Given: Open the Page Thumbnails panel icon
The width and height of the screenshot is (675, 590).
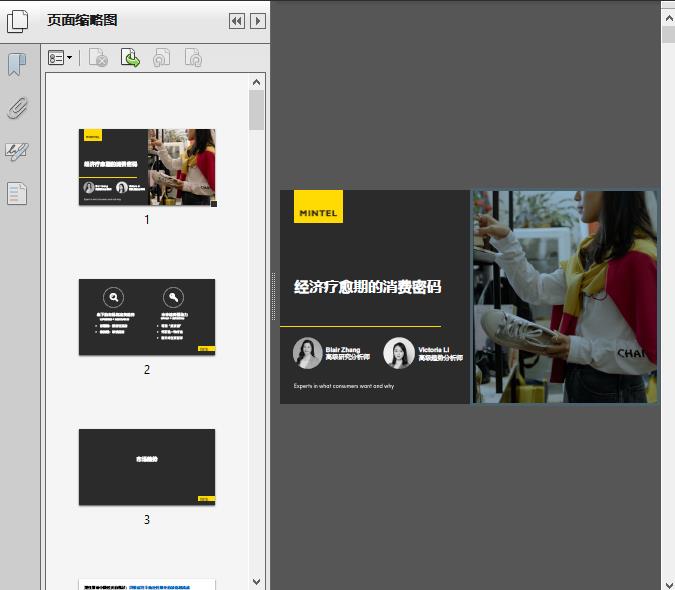Looking at the screenshot, I should pyautogui.click(x=17, y=22).
